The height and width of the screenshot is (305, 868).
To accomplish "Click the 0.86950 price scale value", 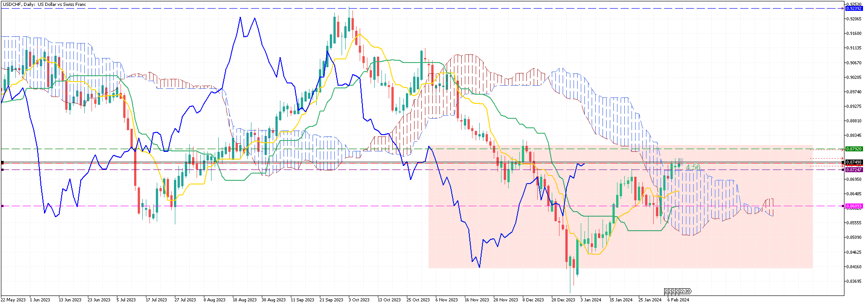I will pos(855,179).
